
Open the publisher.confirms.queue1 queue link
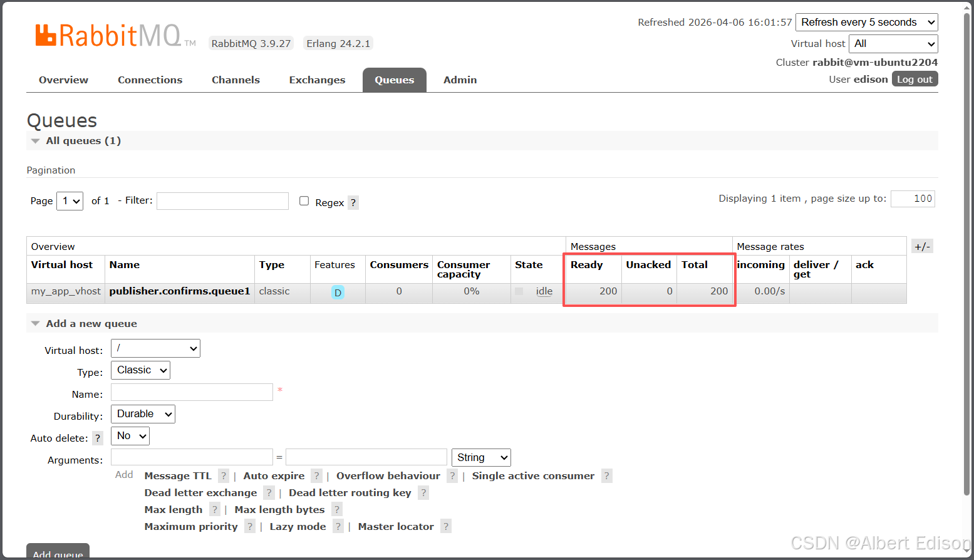(x=180, y=291)
